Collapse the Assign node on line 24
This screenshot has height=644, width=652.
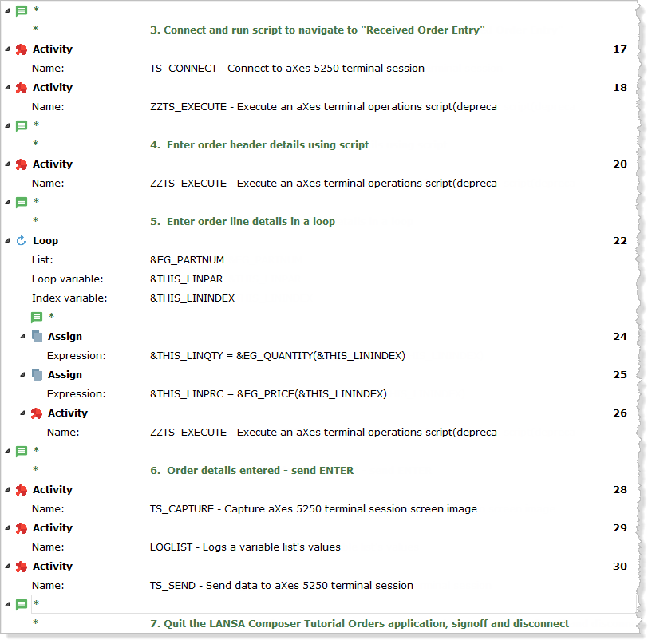tap(22, 336)
